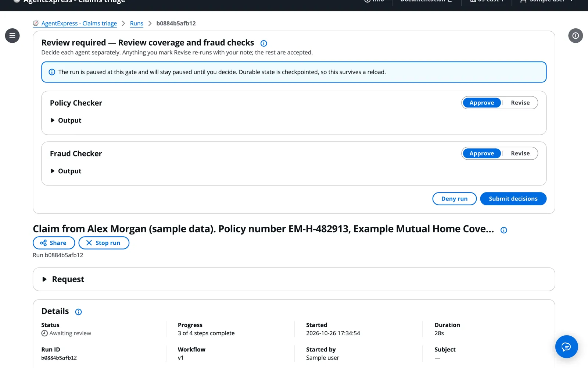
Task: Open the chat assistant bubble
Action: click(566, 347)
